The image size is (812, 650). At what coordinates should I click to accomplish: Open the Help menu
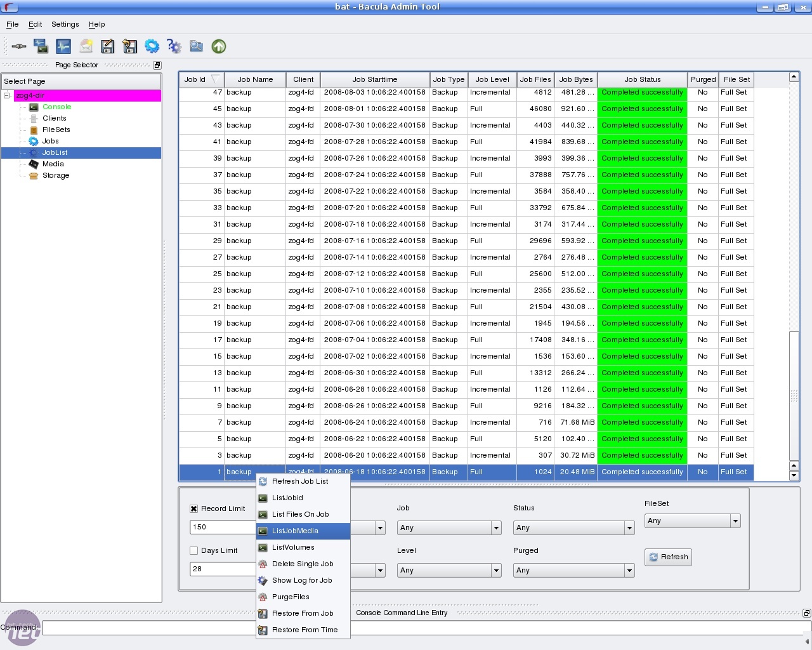point(96,24)
